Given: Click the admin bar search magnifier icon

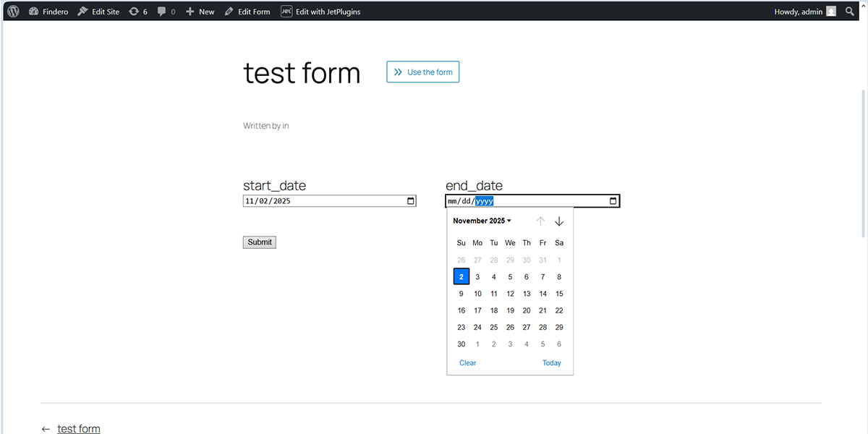Looking at the screenshot, I should point(850,12).
